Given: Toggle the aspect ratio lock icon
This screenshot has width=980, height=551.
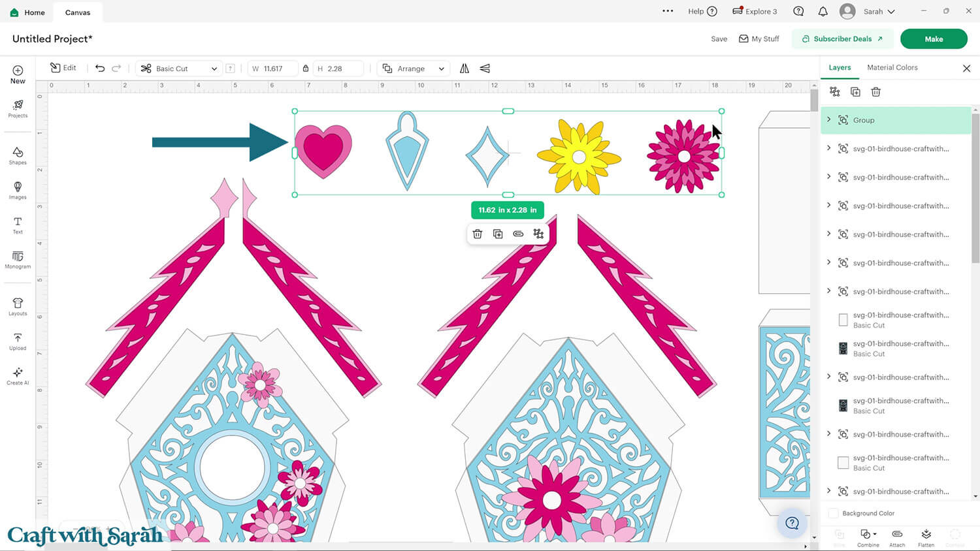Looking at the screenshot, I should tap(306, 69).
